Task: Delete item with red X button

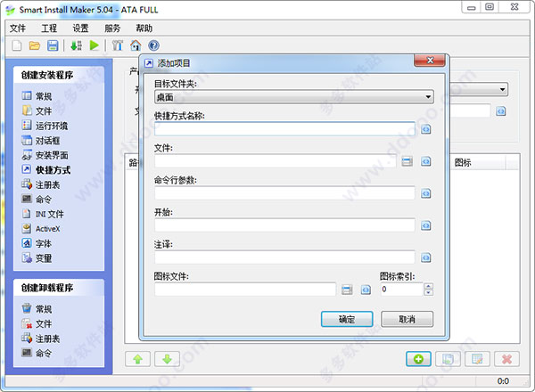Action: [x=507, y=359]
